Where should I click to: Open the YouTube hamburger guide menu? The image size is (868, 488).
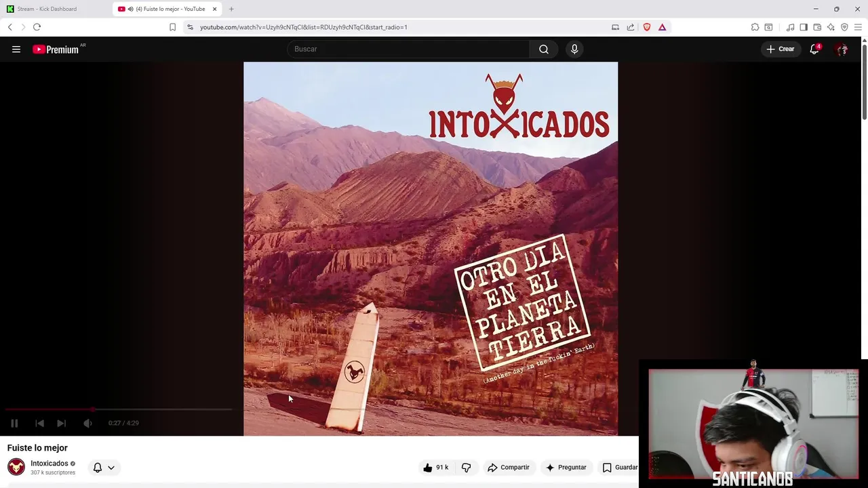pyautogui.click(x=16, y=49)
